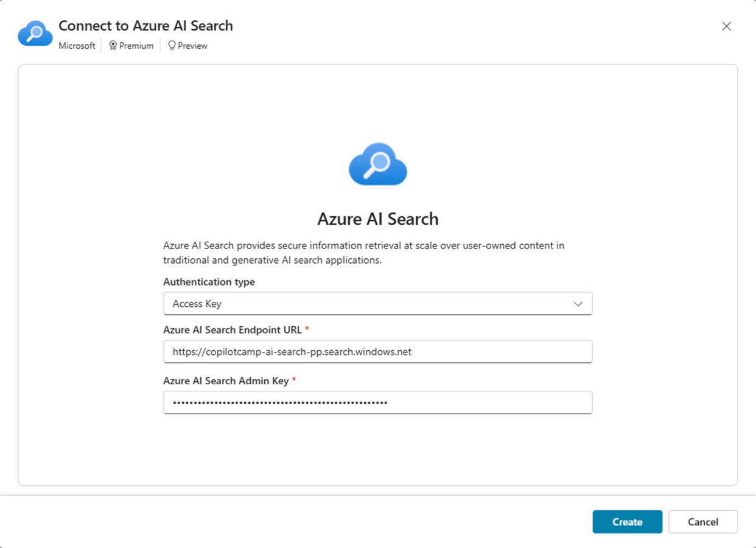The image size is (756, 548).
Task: Click the Azure AI Search description paragraph
Action: point(363,253)
